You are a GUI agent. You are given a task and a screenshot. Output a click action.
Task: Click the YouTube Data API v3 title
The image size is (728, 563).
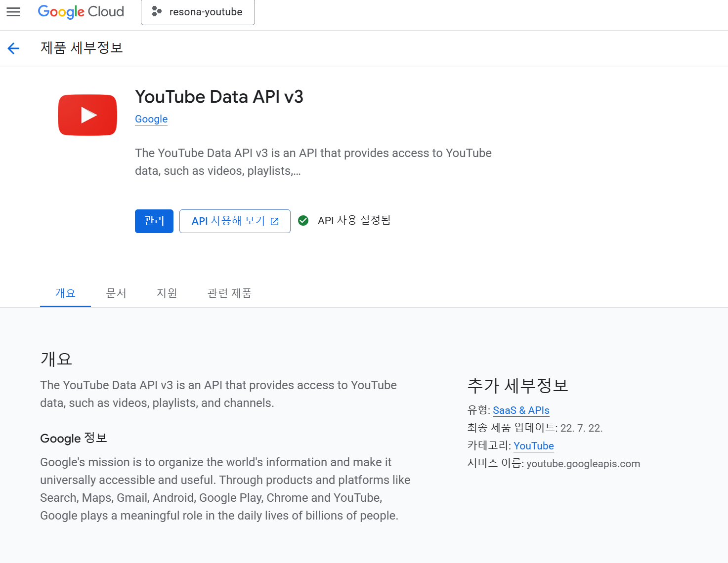coord(219,97)
